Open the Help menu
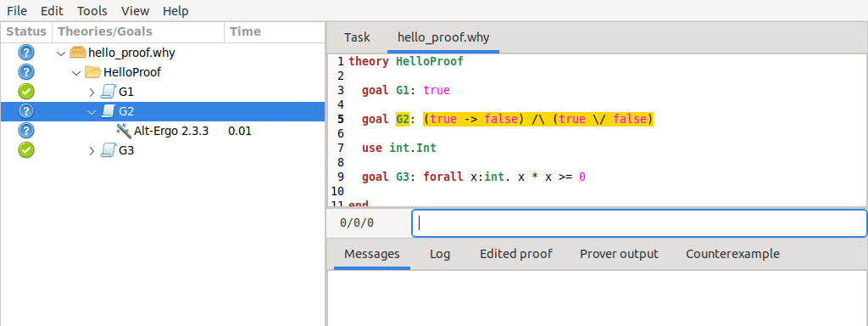868x326 pixels. coord(176,10)
